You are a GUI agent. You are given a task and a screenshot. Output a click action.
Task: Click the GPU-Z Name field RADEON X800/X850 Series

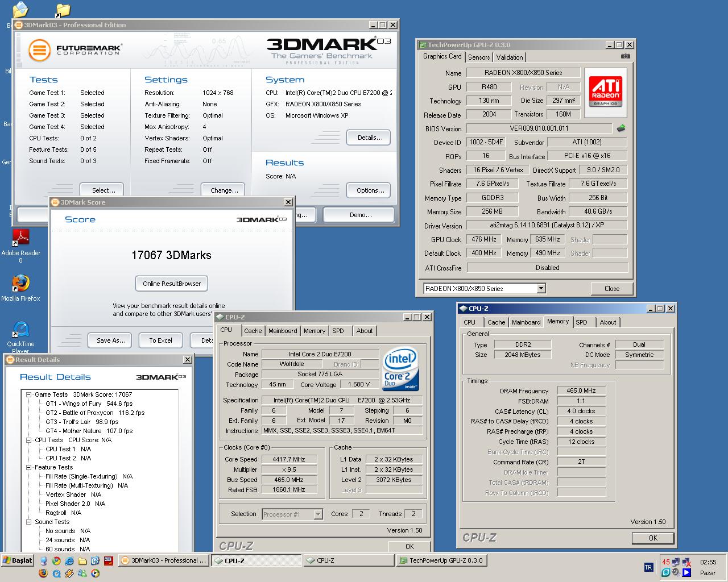tap(523, 73)
